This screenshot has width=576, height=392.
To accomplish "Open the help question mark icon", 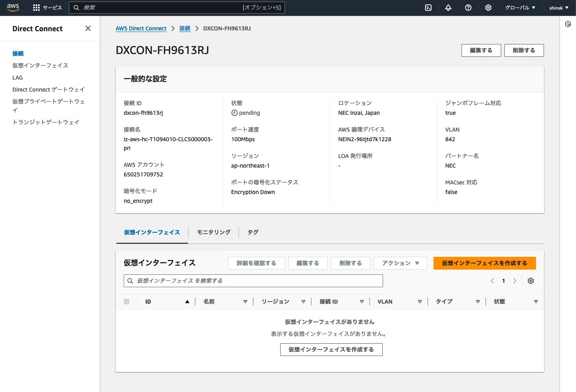I will coord(468,8).
